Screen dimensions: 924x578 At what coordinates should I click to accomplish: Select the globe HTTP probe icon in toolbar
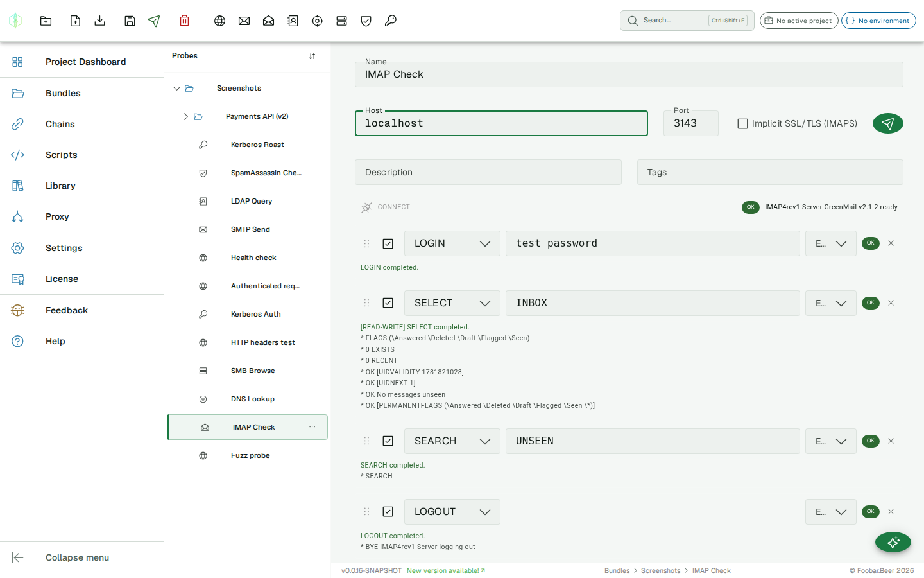[219, 21]
